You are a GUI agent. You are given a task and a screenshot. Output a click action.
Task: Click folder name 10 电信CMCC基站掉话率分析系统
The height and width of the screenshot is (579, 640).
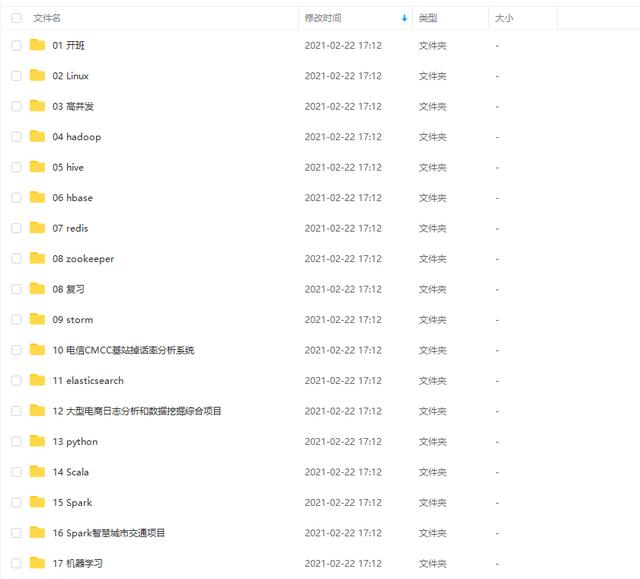point(123,350)
